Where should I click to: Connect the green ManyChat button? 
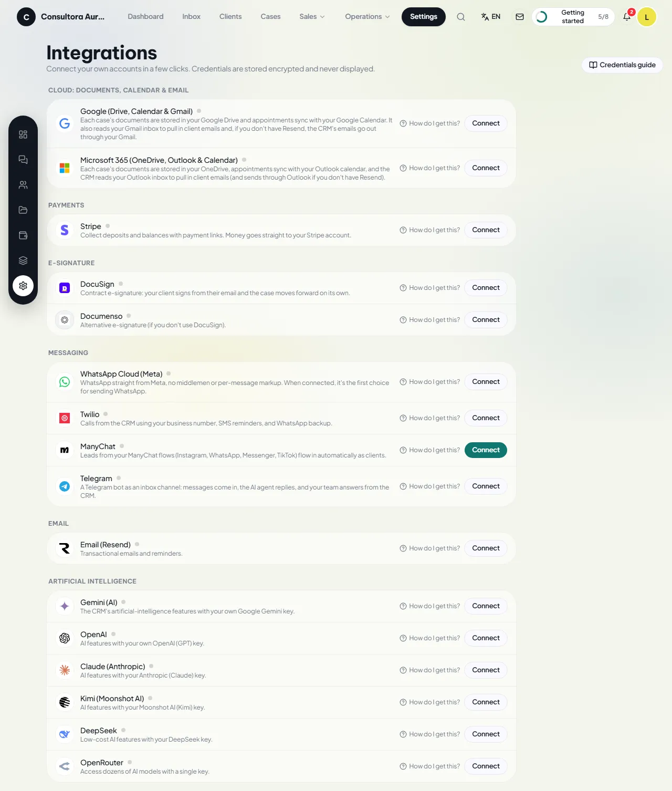click(x=486, y=450)
